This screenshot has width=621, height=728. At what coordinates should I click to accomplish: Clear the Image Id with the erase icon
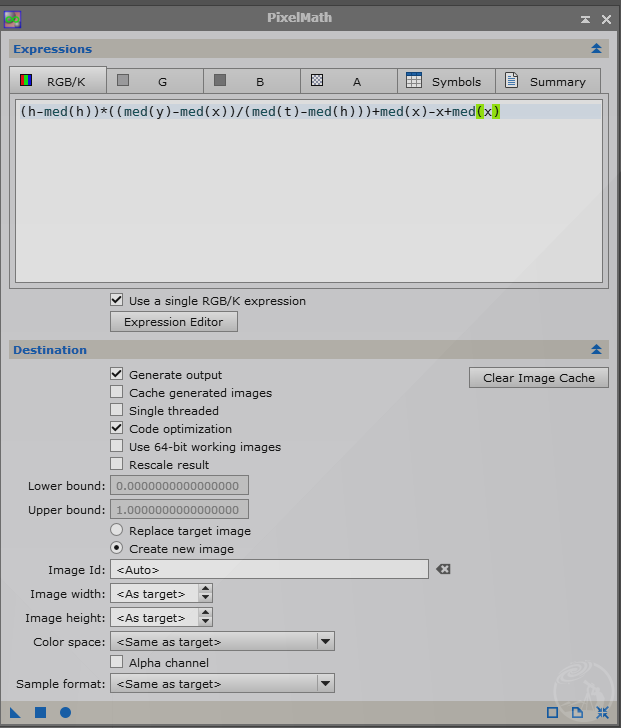coord(443,569)
